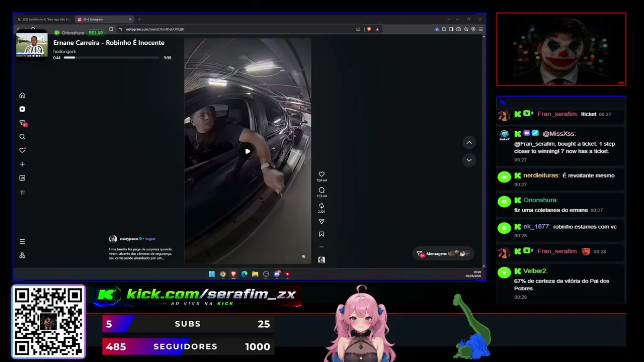This screenshot has height=362, width=644.
Task: Open the profile avatar in Instagram sidebar
Action: pos(22,192)
